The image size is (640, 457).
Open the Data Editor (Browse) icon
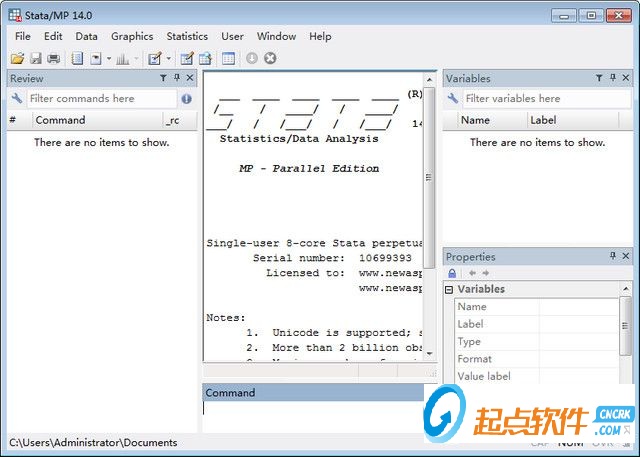206,59
